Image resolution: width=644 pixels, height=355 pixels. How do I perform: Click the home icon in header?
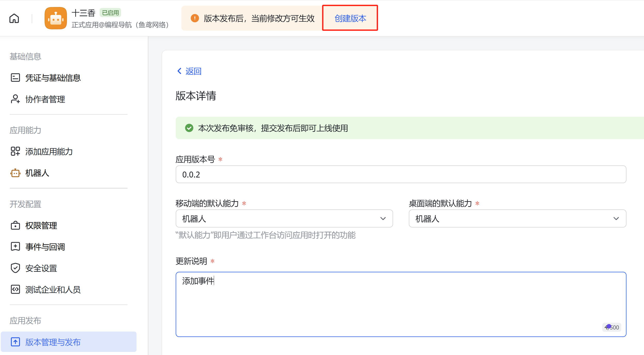[14, 18]
